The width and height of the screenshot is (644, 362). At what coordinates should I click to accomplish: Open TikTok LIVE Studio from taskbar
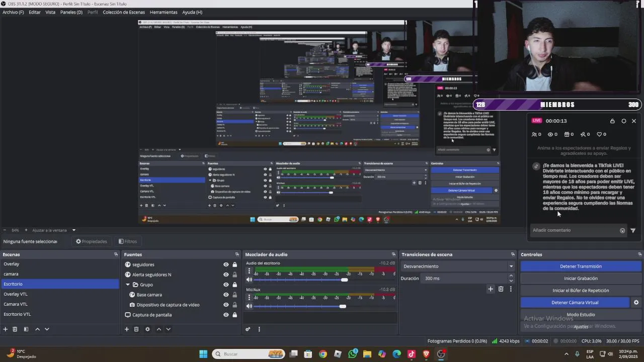coord(412,354)
